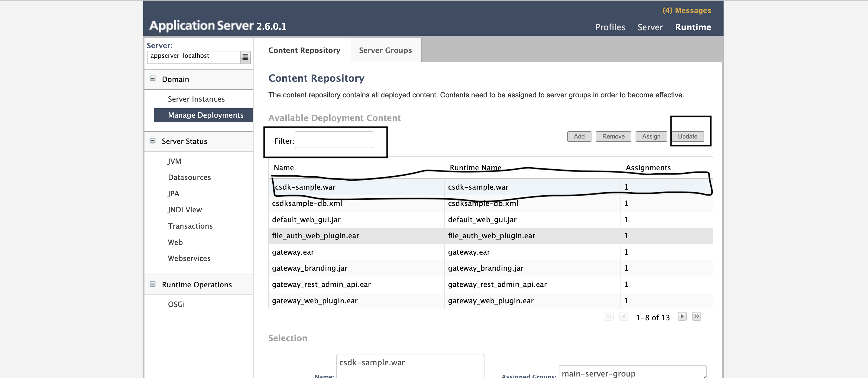
Task: Open Web status page
Action: (x=175, y=242)
